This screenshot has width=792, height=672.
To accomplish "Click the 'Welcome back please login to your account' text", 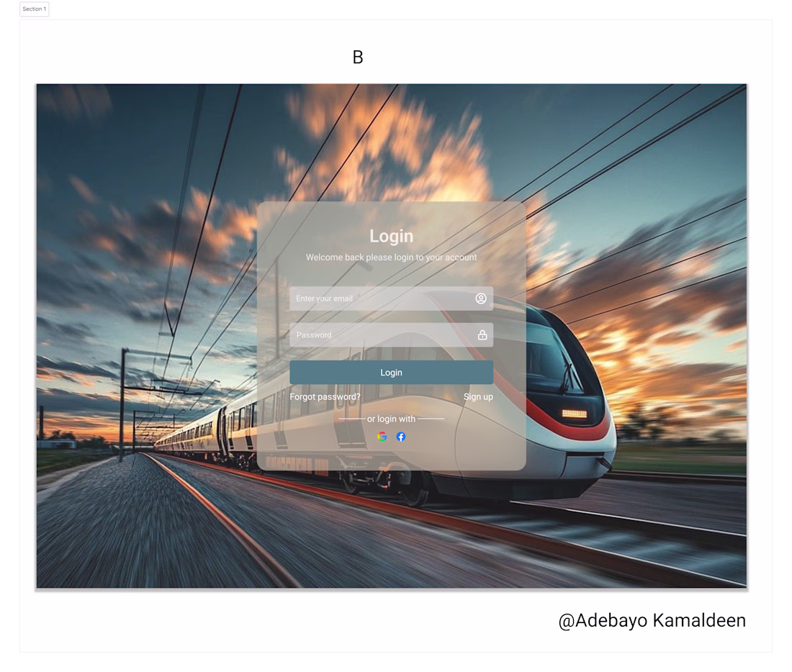I will (391, 257).
